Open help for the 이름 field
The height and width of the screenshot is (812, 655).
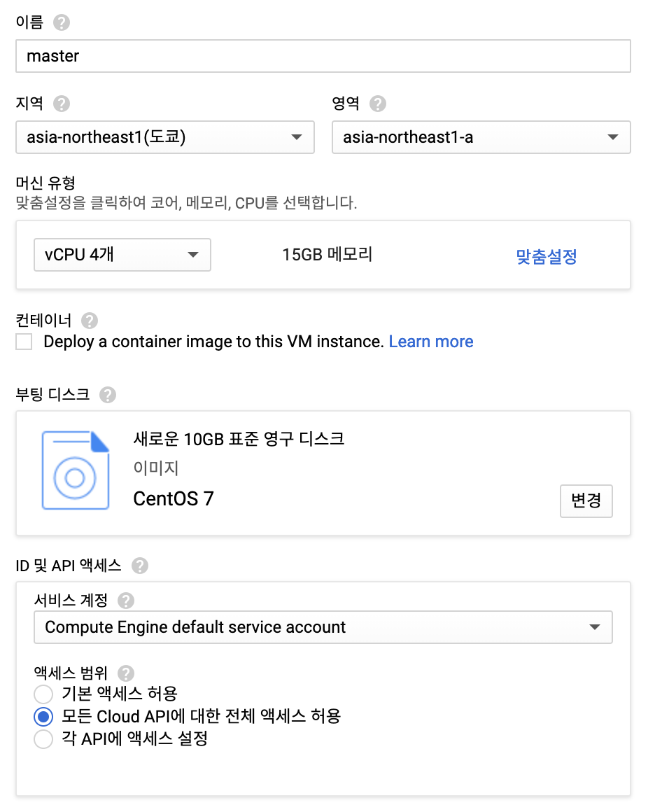60,22
